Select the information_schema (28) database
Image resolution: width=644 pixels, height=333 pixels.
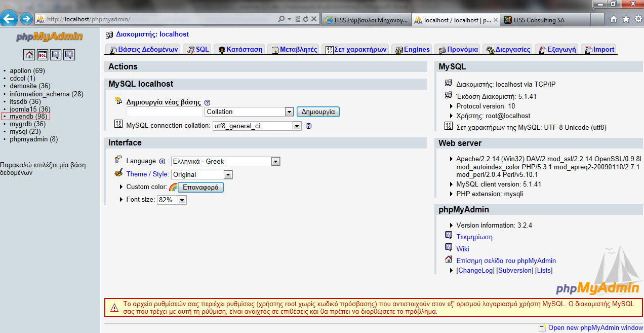[x=47, y=94]
